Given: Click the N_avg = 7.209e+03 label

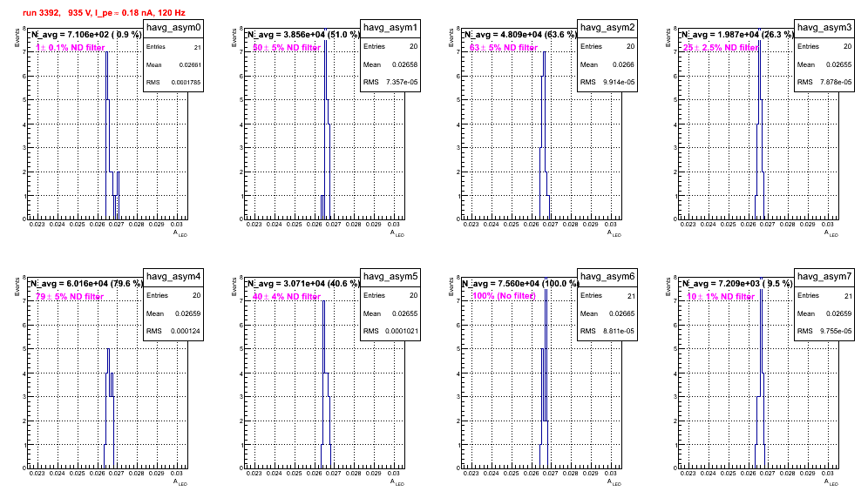Looking at the screenshot, I should [x=737, y=284].
